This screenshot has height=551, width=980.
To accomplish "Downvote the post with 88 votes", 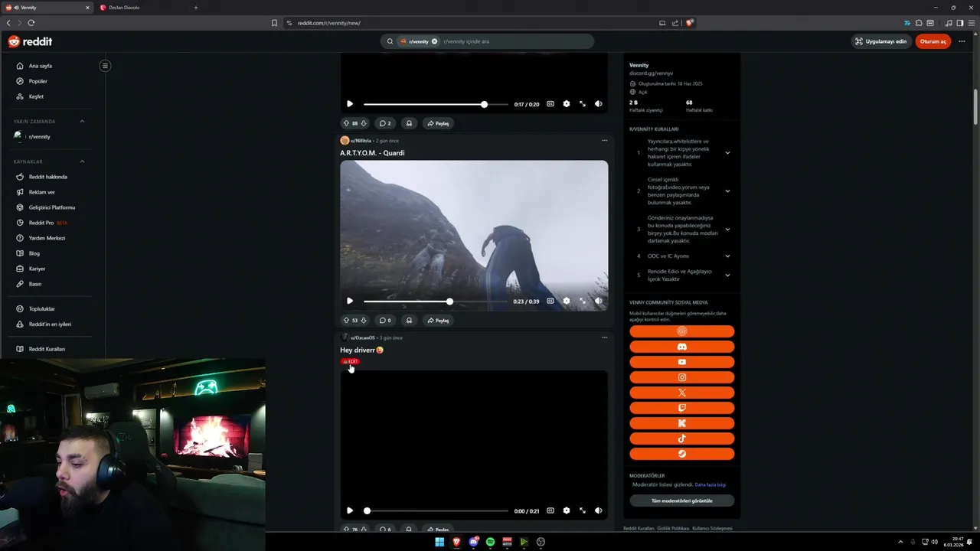I will (x=364, y=123).
